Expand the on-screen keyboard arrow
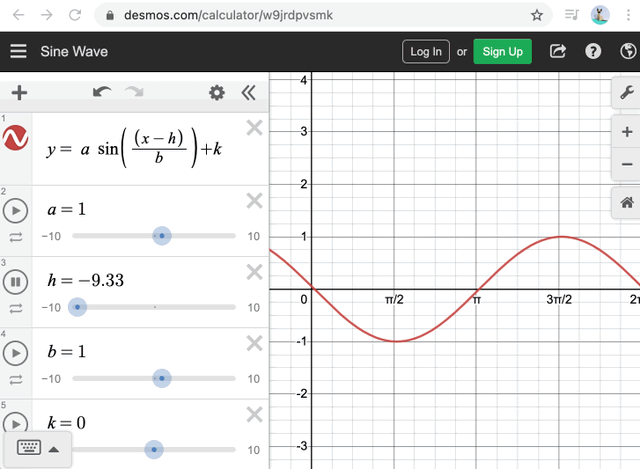Image resolution: width=640 pixels, height=469 pixels. point(53,449)
